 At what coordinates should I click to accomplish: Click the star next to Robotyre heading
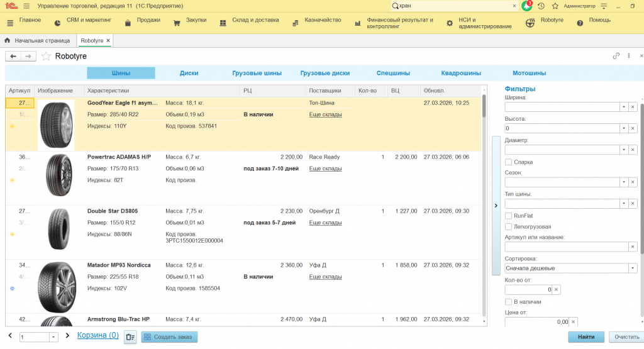(x=46, y=56)
